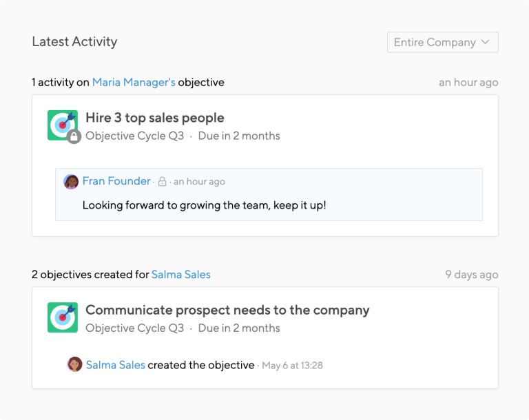Click Salma Sales's avatar picture
The image size is (529, 420).
tap(74, 365)
